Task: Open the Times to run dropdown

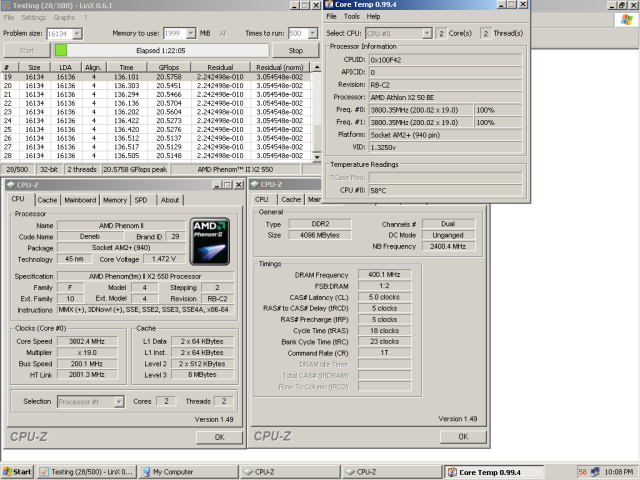Action: [x=304, y=33]
